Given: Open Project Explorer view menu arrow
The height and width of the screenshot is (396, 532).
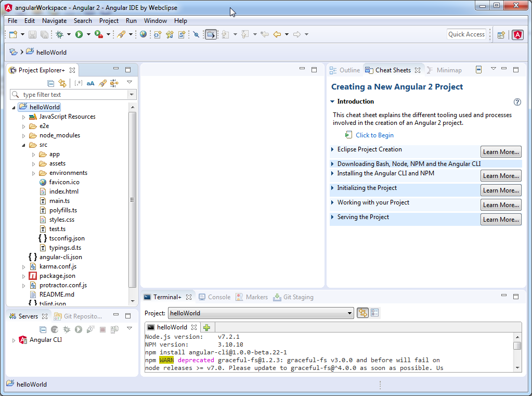Looking at the screenshot, I should point(129,82).
